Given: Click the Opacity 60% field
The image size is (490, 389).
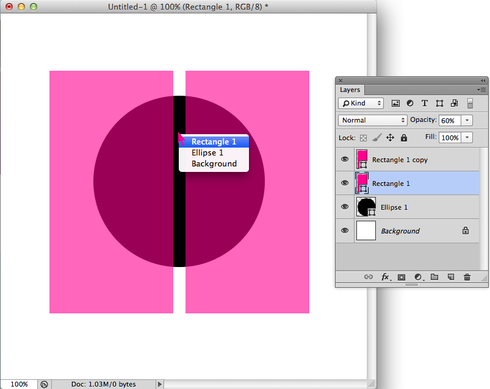Looking at the screenshot, I should point(450,120).
